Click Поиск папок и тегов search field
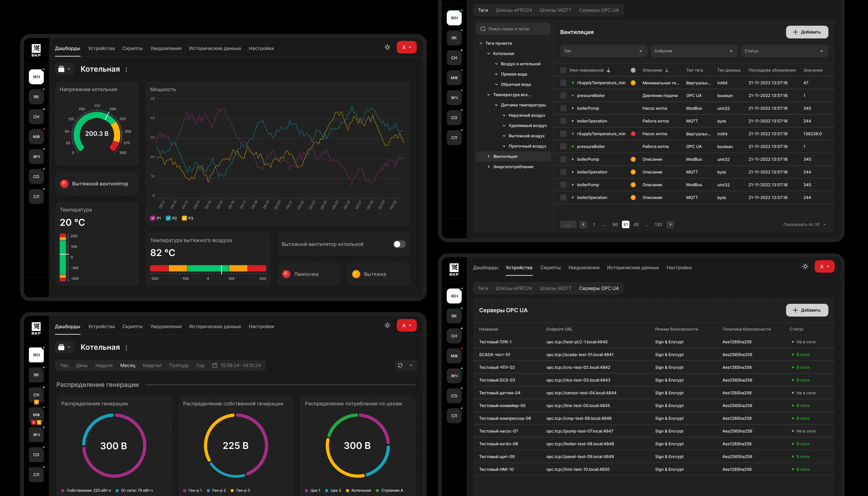The width and height of the screenshot is (868, 496). 513,29
